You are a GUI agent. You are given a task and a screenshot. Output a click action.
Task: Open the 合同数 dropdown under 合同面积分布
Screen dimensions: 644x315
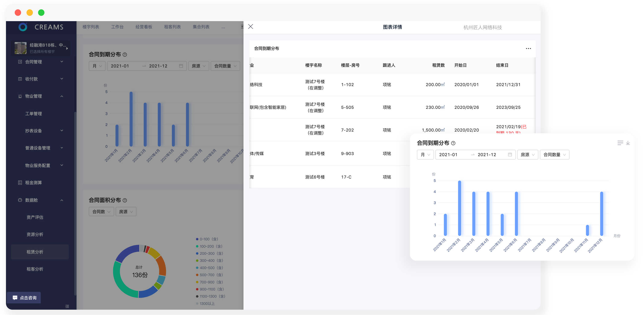pyautogui.click(x=101, y=212)
